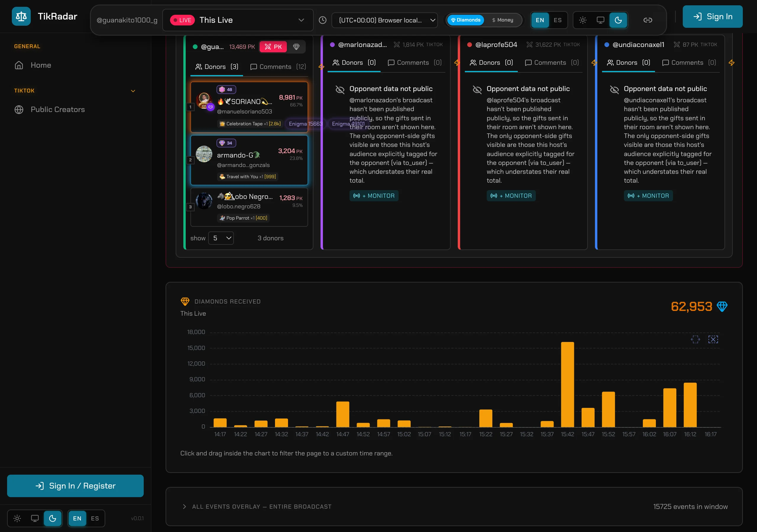Monitor @laprofe504 with + MONITOR

click(x=511, y=196)
